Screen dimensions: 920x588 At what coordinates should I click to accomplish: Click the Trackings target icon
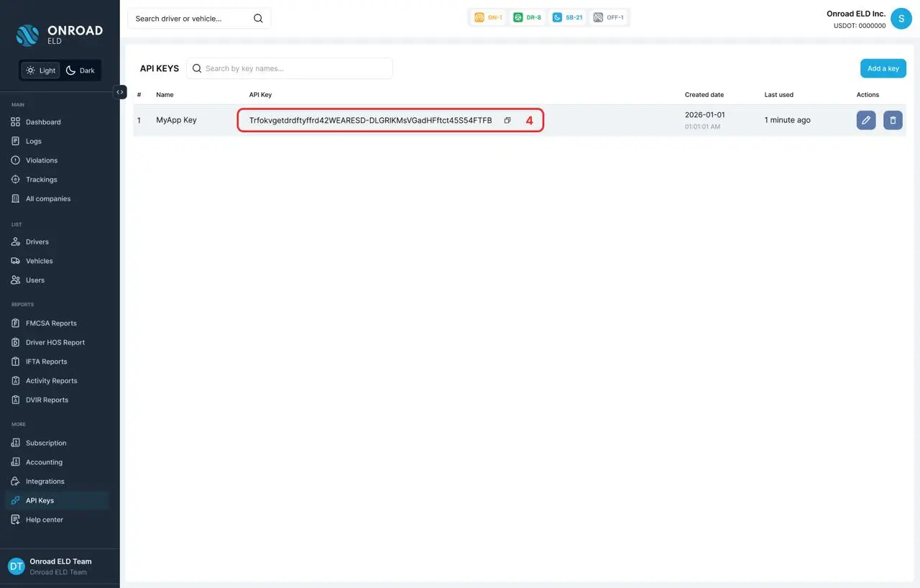(15, 180)
